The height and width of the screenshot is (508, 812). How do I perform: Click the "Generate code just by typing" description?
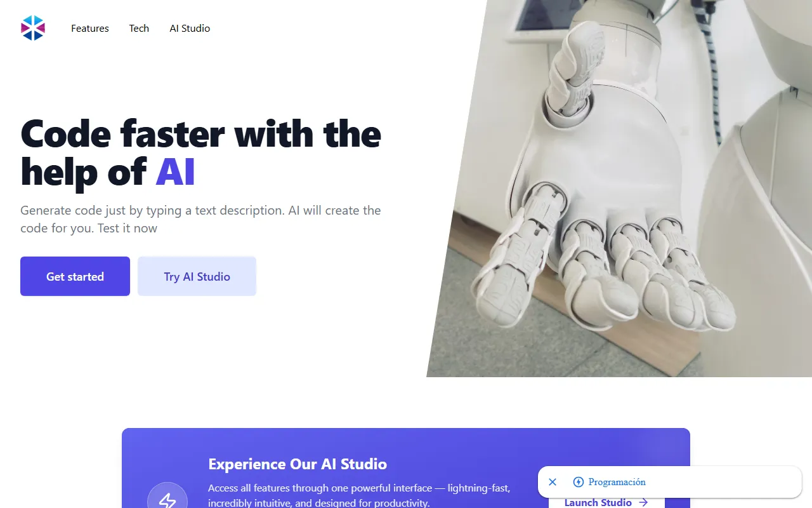(x=200, y=219)
